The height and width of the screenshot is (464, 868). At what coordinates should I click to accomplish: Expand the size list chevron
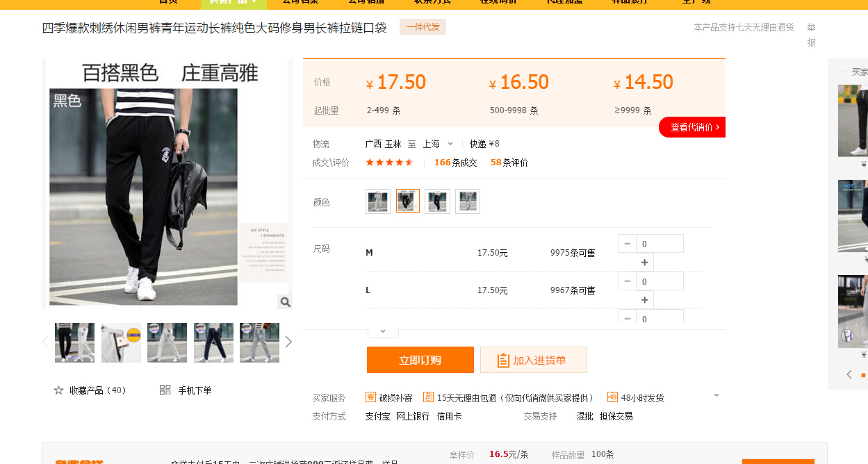tap(383, 331)
